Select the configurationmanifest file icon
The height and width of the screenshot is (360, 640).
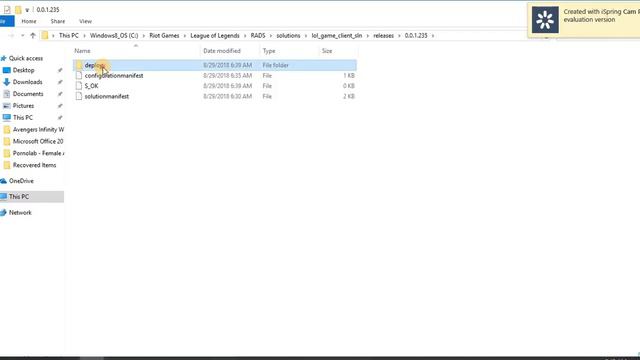pos(79,76)
